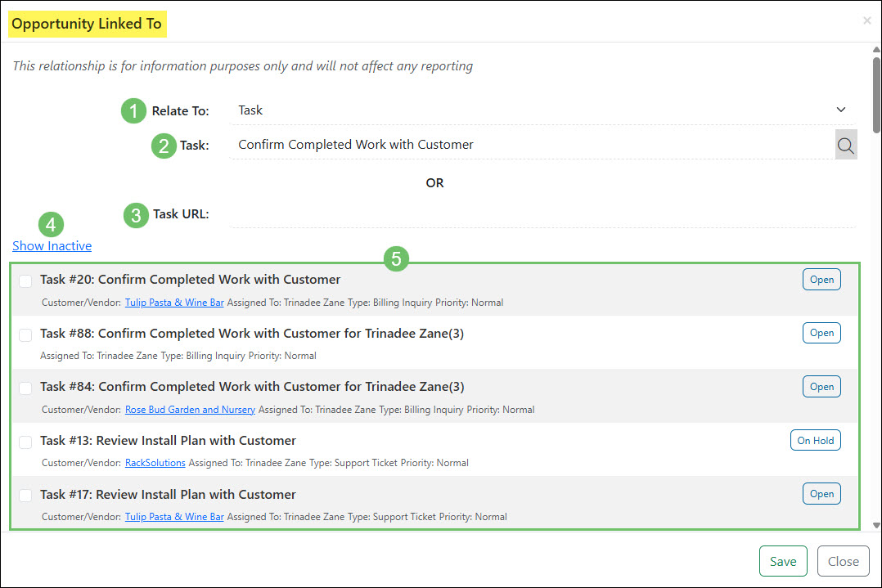
Task: Click the green number 5 badge above the task list
Action: coord(397,259)
